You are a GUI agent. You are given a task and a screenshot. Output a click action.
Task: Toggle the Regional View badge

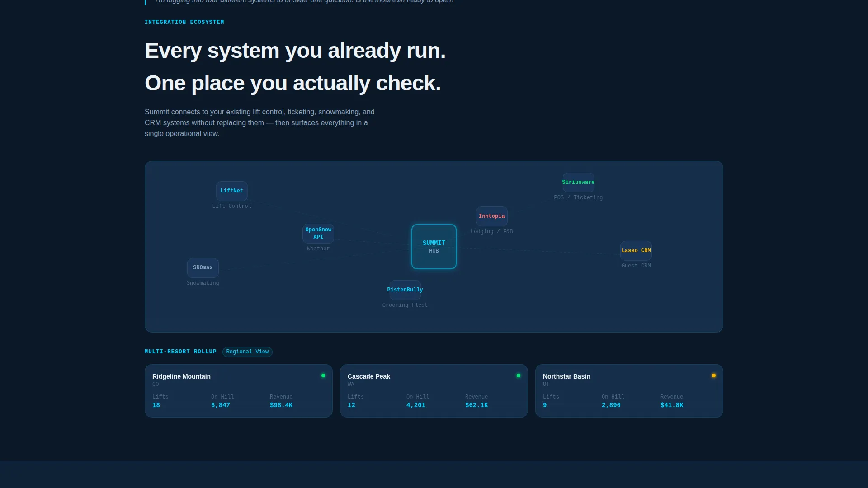tap(247, 352)
